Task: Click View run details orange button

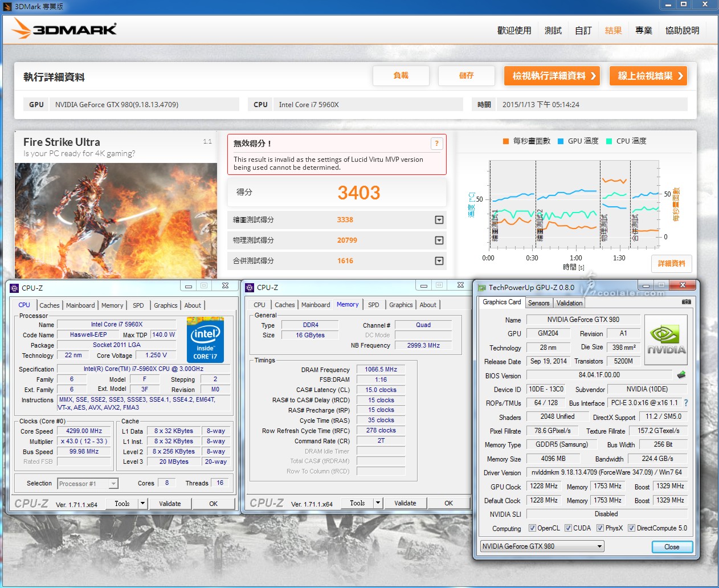Action: pos(552,76)
